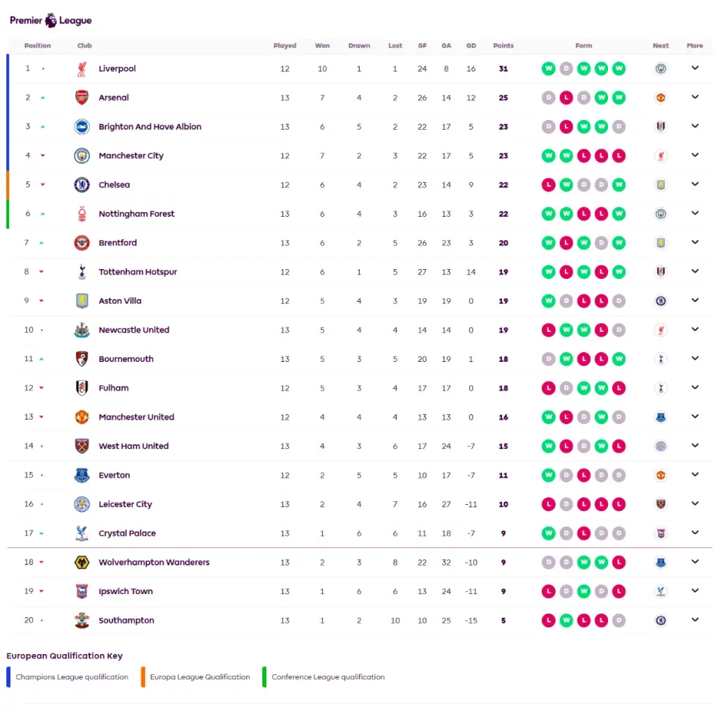Click Manchester City's latest loss form badge

[619, 156]
